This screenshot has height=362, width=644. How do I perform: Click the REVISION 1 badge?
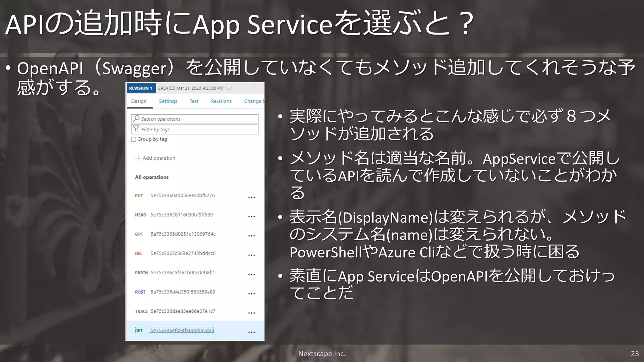(x=141, y=88)
